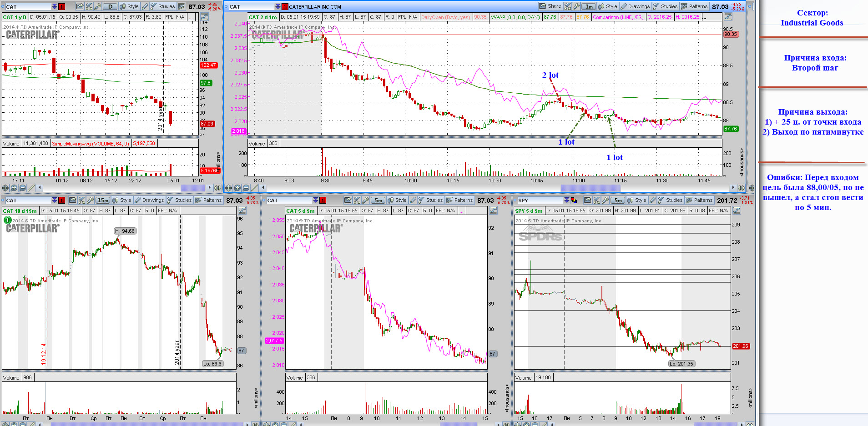Screen dimensions: 868x426
Task: Open the symbol dropdown arrow on the daily CAT chart
Action: [x=55, y=6]
